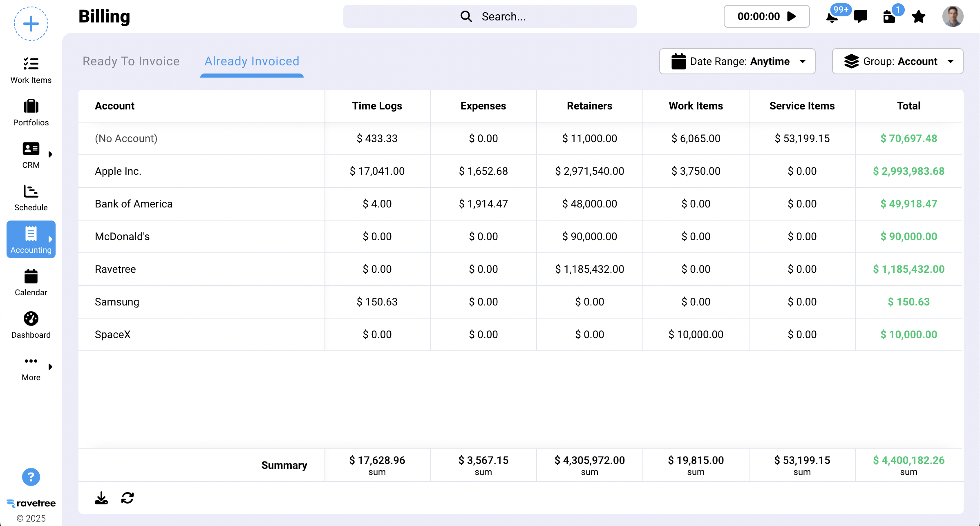Open the notifications bell icon

(832, 17)
